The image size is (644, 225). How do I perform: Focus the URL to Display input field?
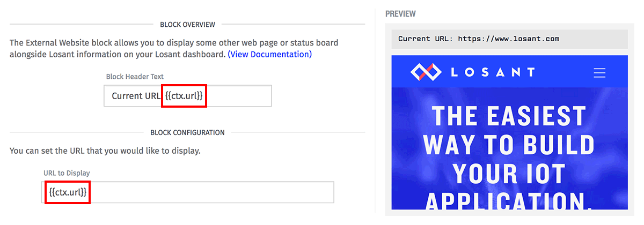tap(188, 192)
